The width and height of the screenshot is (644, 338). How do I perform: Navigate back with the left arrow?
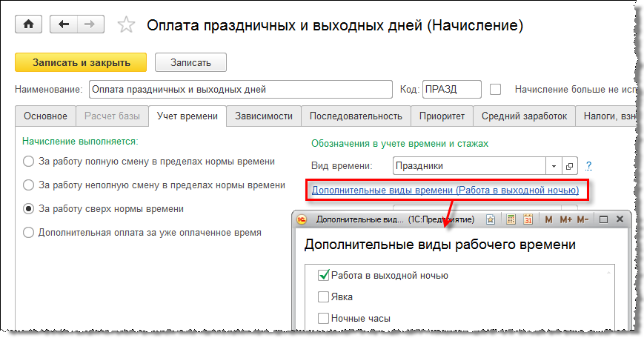tap(64, 24)
